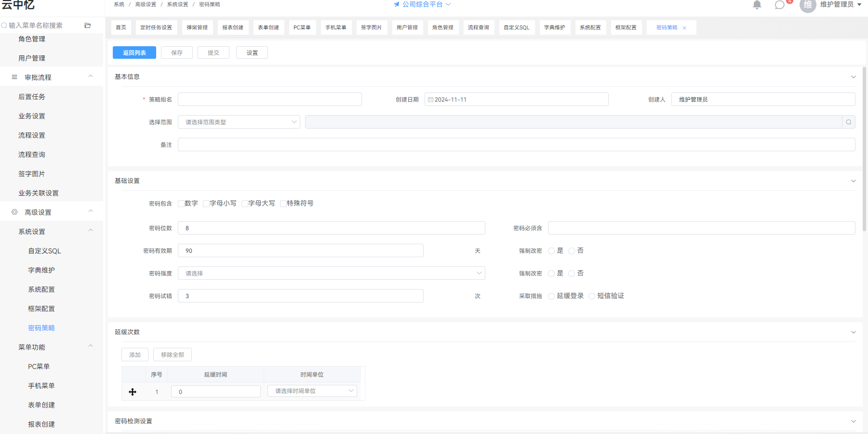Viewport: 868px width, 434px height.
Task: Collapse the 基本信息 section
Action: (x=853, y=77)
